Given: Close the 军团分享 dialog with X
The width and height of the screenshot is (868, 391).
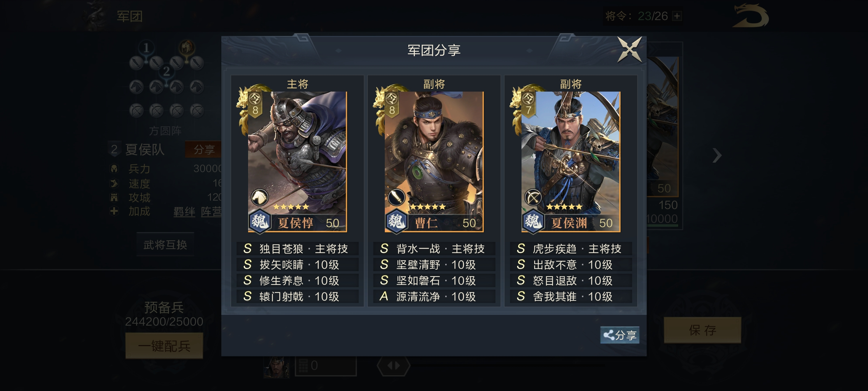Looking at the screenshot, I should pyautogui.click(x=630, y=50).
